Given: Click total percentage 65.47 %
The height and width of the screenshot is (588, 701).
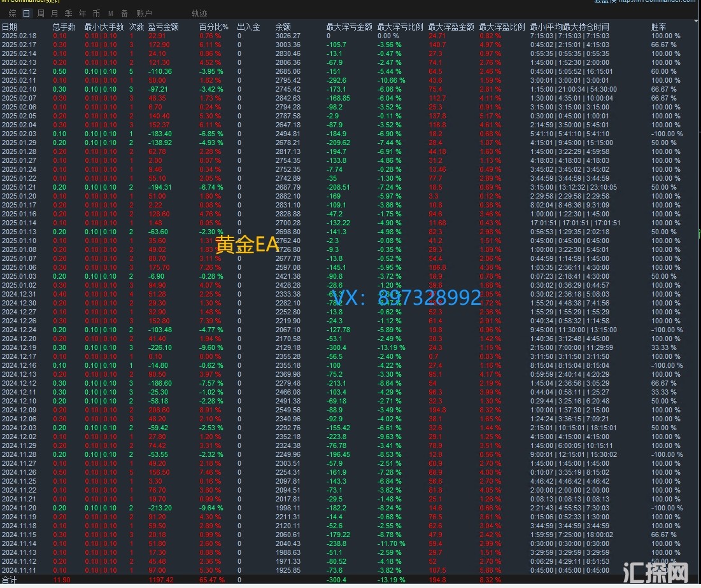Looking at the screenshot, I should [x=212, y=580].
